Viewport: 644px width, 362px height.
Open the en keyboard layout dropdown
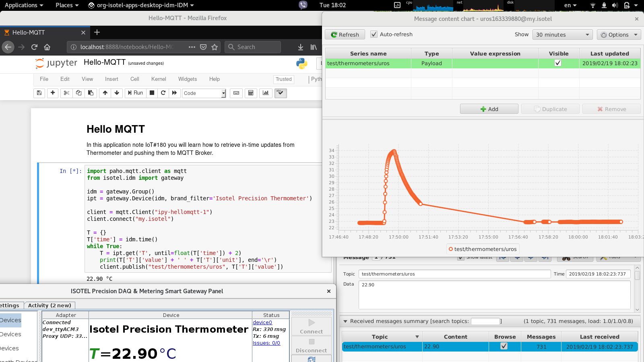click(570, 5)
